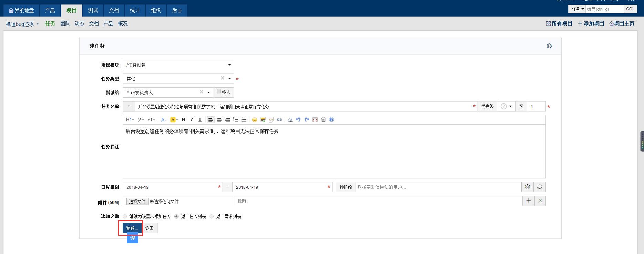Select 返回需求列表 radio option
This screenshot has height=254, width=644.
tap(212, 216)
